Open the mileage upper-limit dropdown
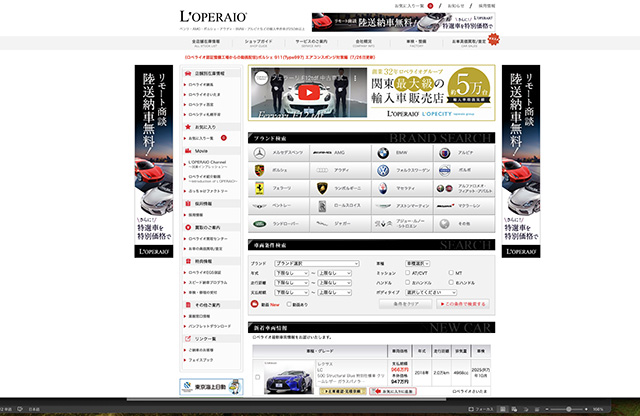640x416 pixels. point(334,283)
